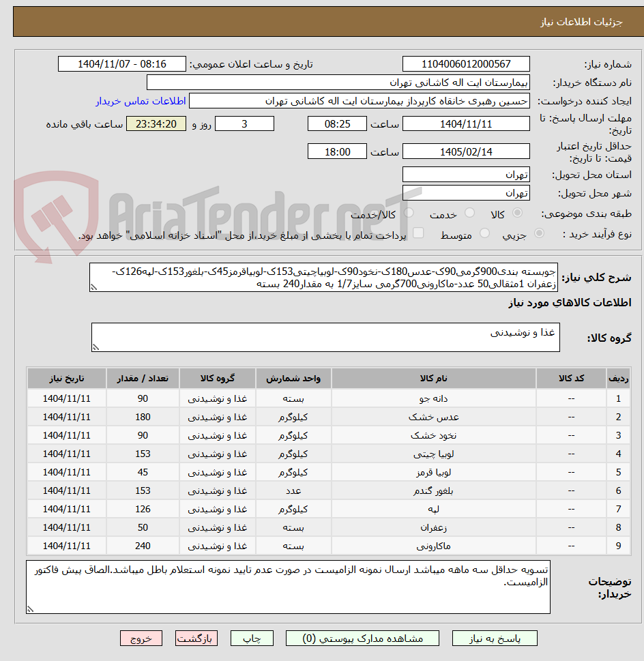Click the deadline time 08:25 field
This screenshot has height=661, width=644.
(x=337, y=124)
